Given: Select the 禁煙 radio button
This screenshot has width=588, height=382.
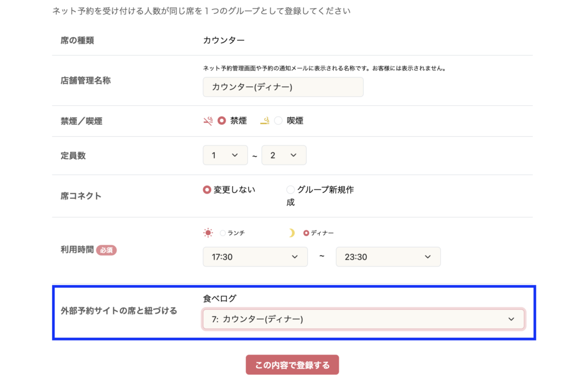Looking at the screenshot, I should point(222,121).
